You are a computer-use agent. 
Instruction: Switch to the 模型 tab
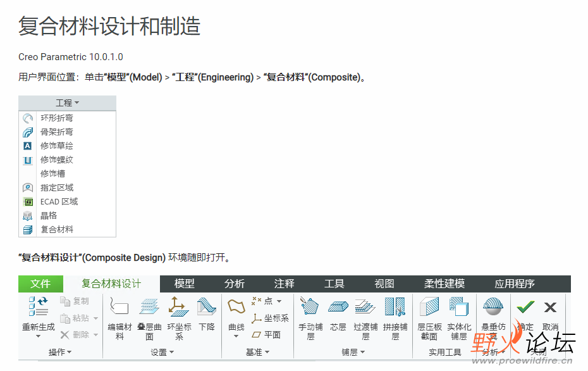tap(185, 284)
